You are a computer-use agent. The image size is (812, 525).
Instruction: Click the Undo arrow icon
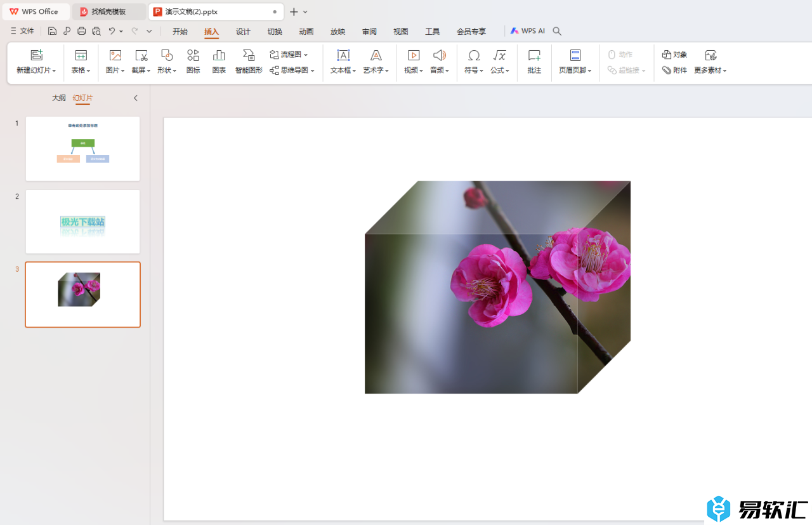tap(112, 31)
